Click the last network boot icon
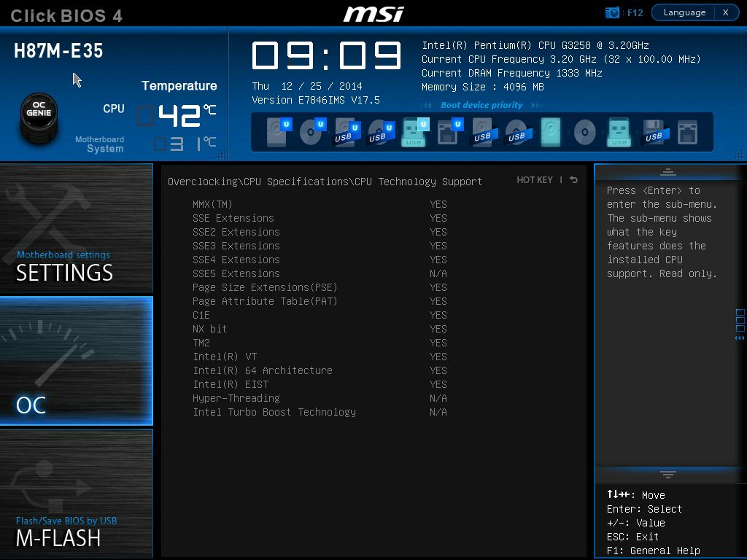Screen dimensions: 747x560 [687, 133]
